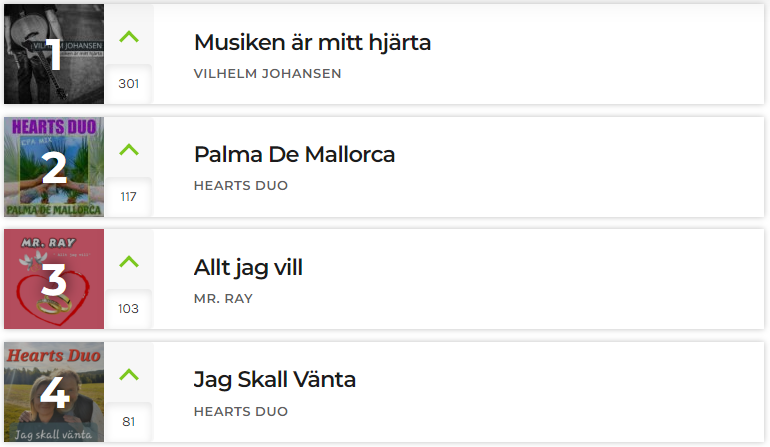
Task: Select artist name MR. RAY
Action: pos(223,299)
